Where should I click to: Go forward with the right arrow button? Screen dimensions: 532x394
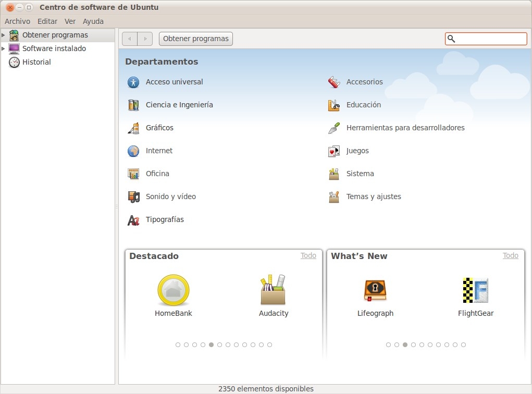[x=145, y=39]
